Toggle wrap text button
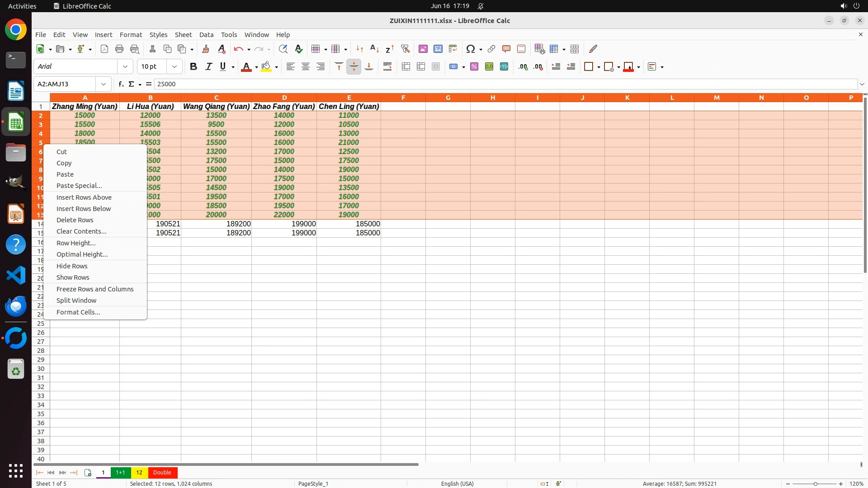 387,67
